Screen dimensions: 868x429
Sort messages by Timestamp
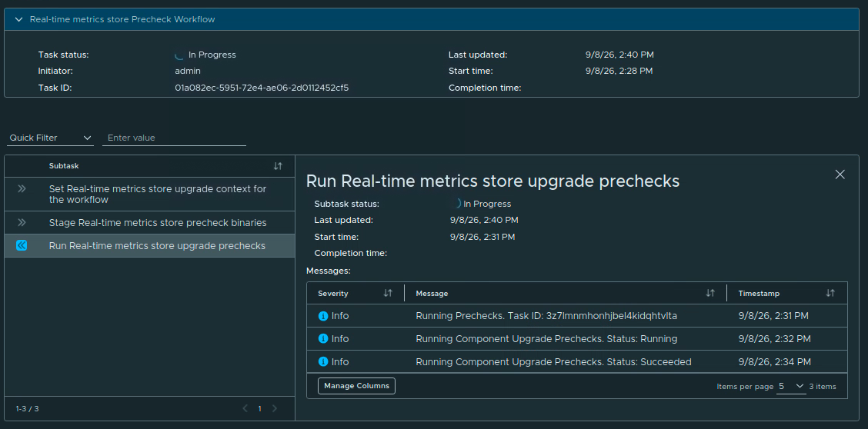[x=830, y=293]
